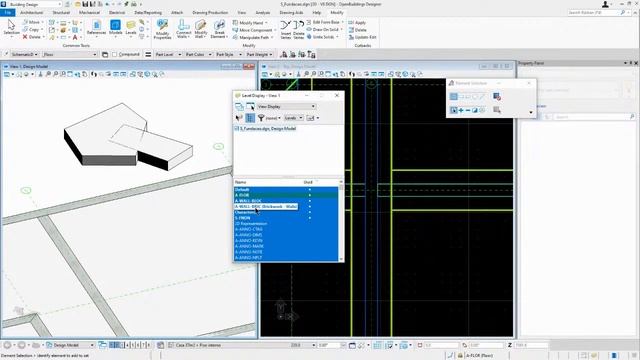Click the Manipulate Path tool
This screenshot has width=640, height=360.
pyautogui.click(x=253, y=37)
